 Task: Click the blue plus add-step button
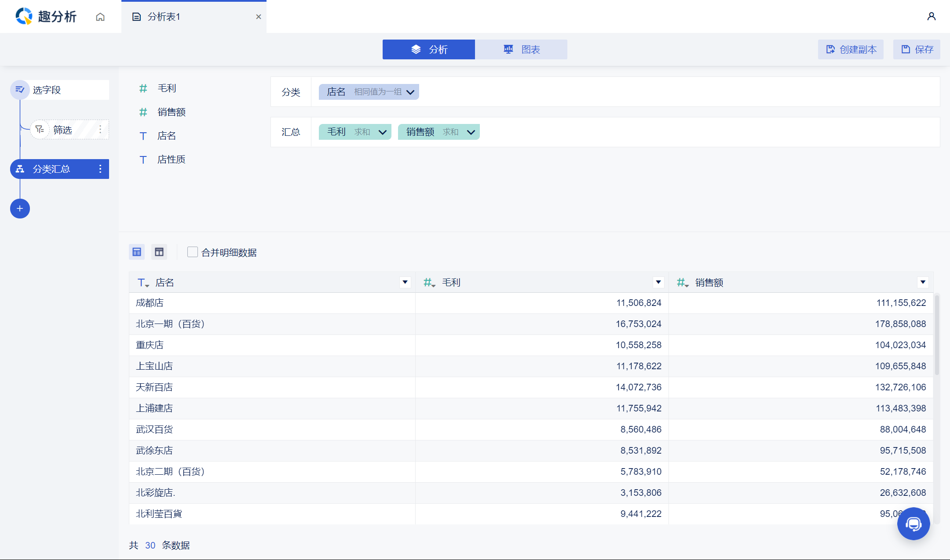click(x=20, y=208)
